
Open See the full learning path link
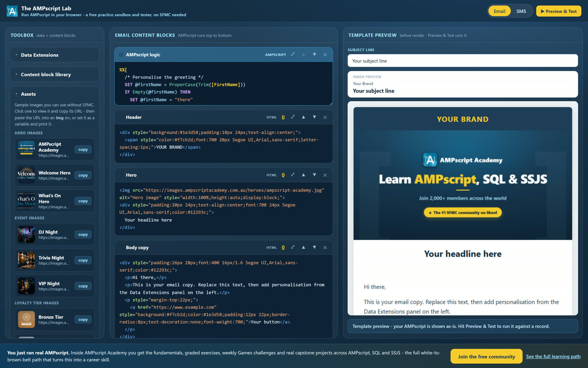pyautogui.click(x=553, y=357)
